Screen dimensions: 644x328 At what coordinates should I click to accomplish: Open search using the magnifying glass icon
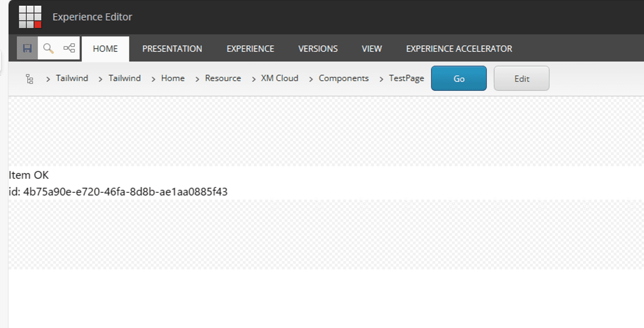pos(48,48)
